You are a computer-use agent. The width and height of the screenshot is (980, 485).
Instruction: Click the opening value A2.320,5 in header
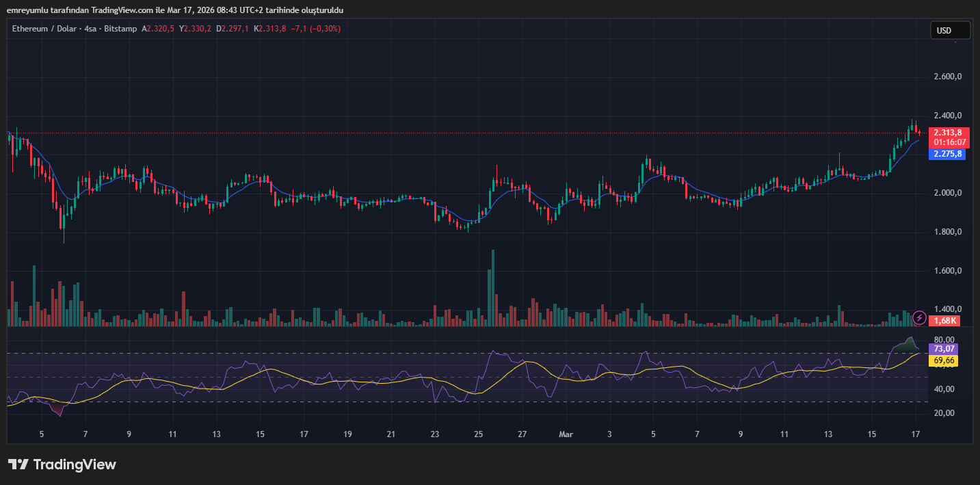pos(158,29)
